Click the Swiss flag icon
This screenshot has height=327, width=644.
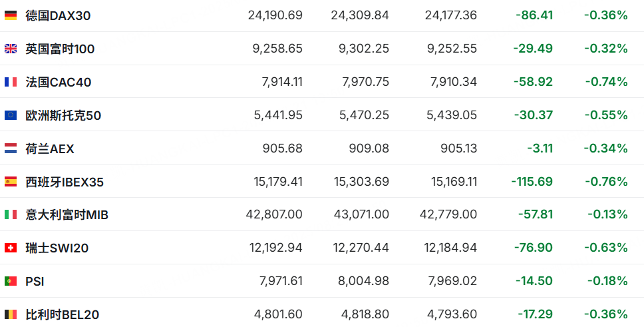pos(11,248)
